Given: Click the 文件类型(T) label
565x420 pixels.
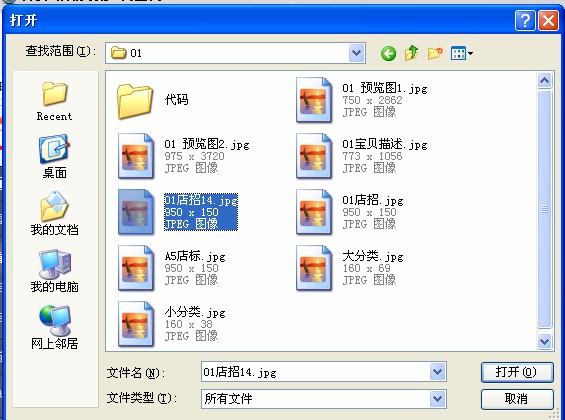Looking at the screenshot, I should pyautogui.click(x=142, y=398).
